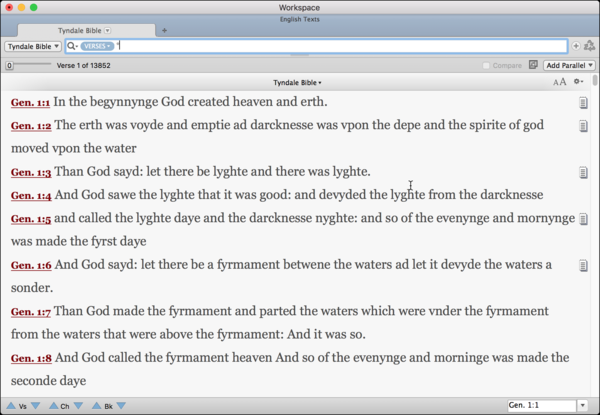Click the Gen. 1:4 verse reference link

coord(31,196)
